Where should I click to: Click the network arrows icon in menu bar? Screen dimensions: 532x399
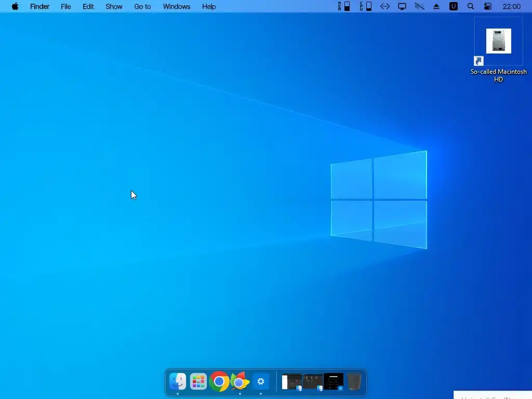coord(385,6)
